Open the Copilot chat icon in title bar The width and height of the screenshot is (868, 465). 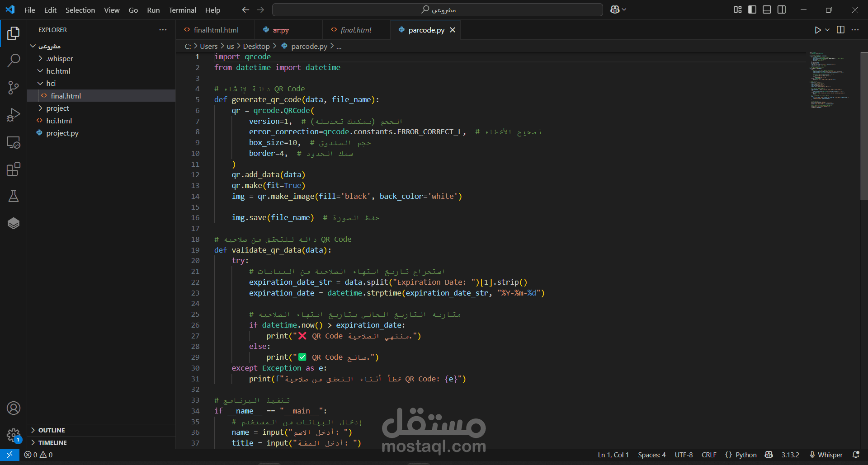(615, 9)
